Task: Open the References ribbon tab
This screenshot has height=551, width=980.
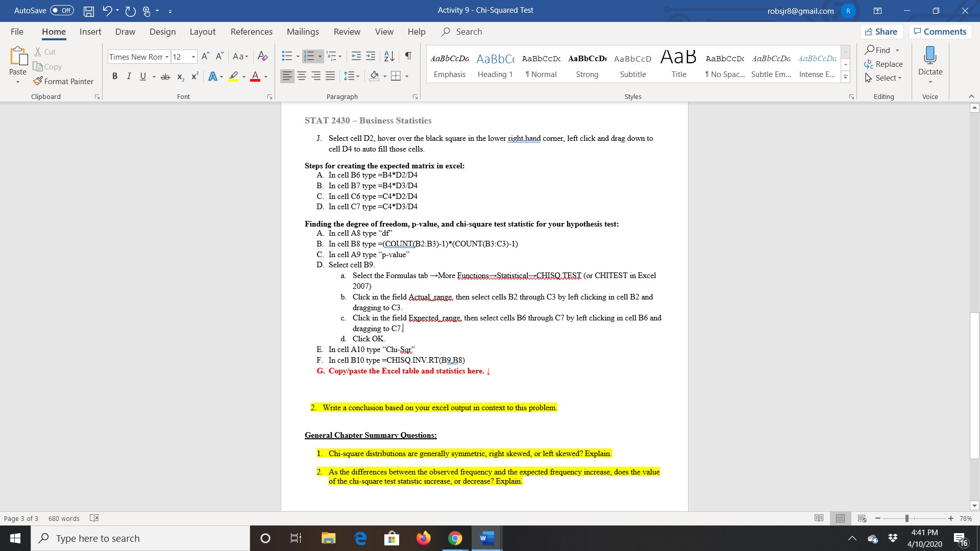Action: tap(251, 32)
